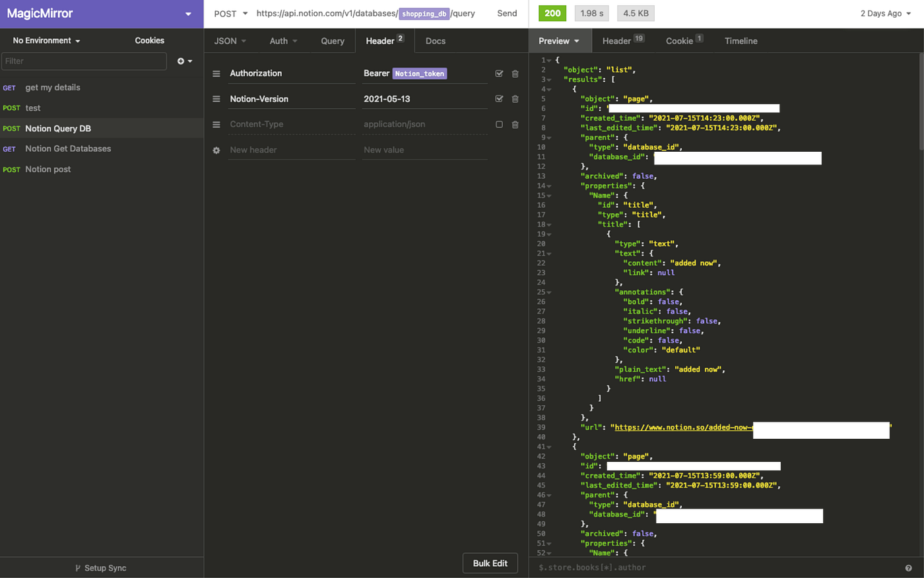Click the response preview scrollbar
Viewport: 924px width, 578px height.
(921, 102)
